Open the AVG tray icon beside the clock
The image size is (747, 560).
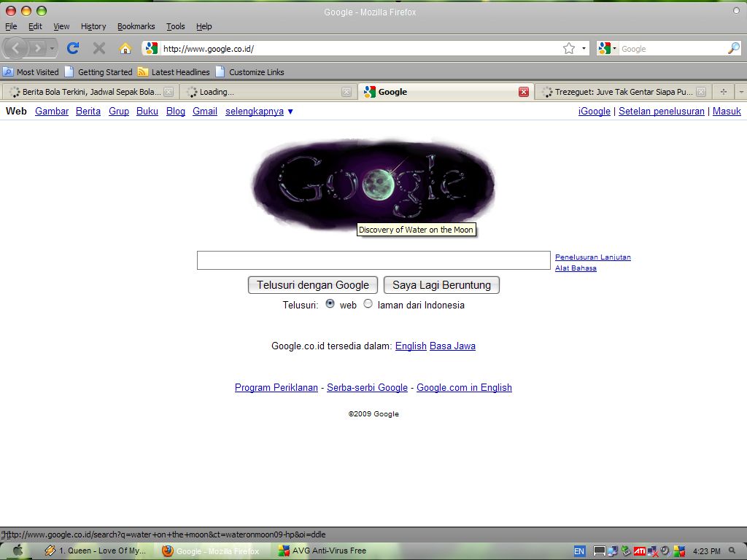pos(679,551)
